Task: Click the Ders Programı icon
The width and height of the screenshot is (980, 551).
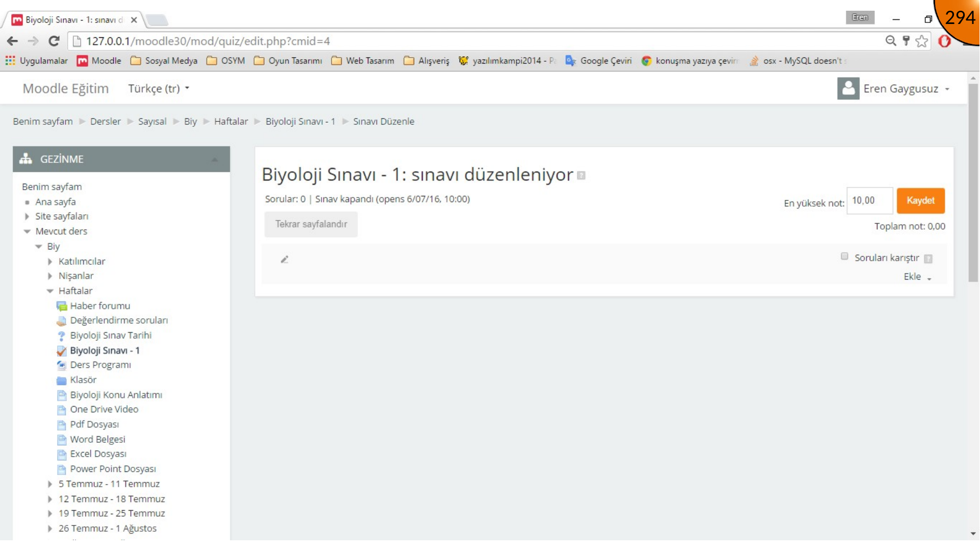Action: tap(62, 365)
